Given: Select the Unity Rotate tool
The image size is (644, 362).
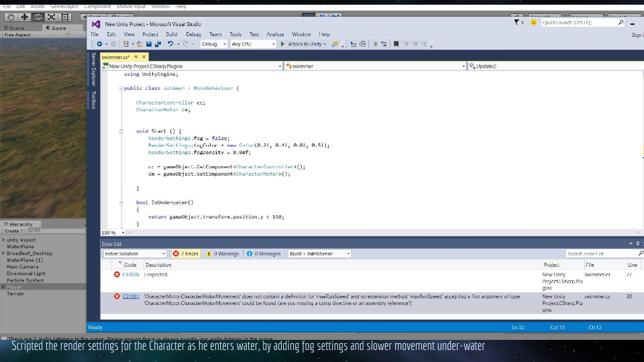Looking at the screenshot, I should tap(38, 17).
